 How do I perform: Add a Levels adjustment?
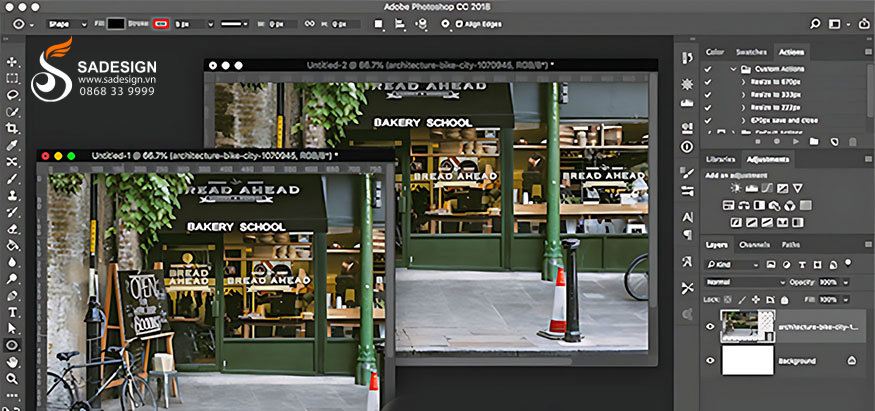(x=752, y=188)
